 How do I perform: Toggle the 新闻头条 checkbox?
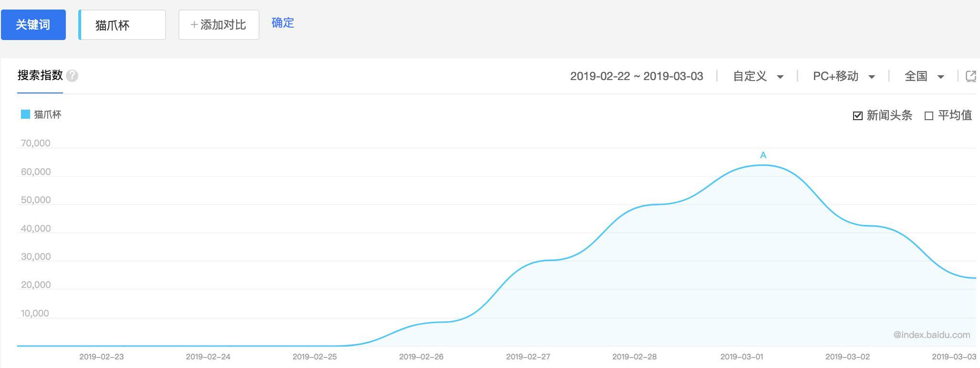(x=857, y=116)
